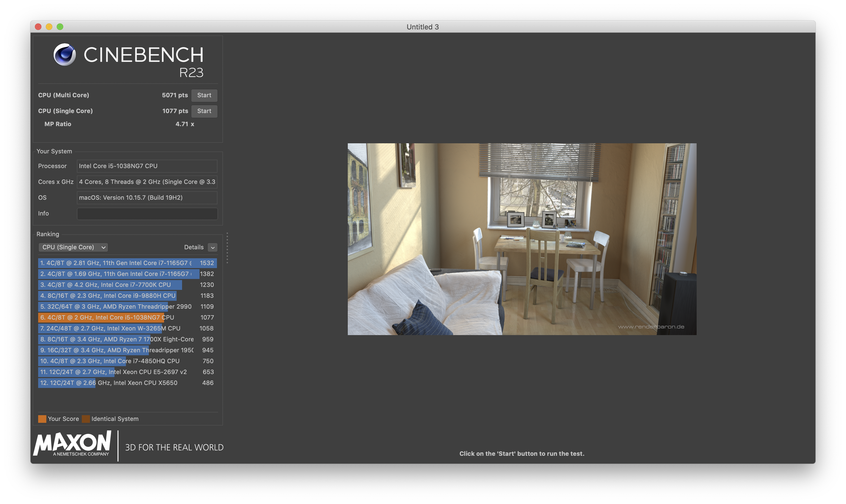846x504 pixels.
Task: Select ranking row 2 i7-1165G7 at 1.69 GHz
Action: pos(127,274)
